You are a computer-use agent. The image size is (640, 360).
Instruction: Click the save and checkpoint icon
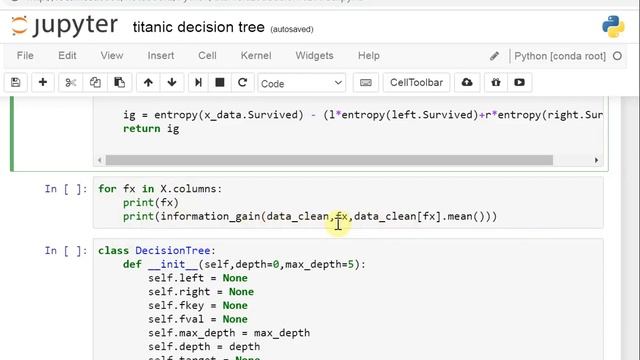(16, 82)
